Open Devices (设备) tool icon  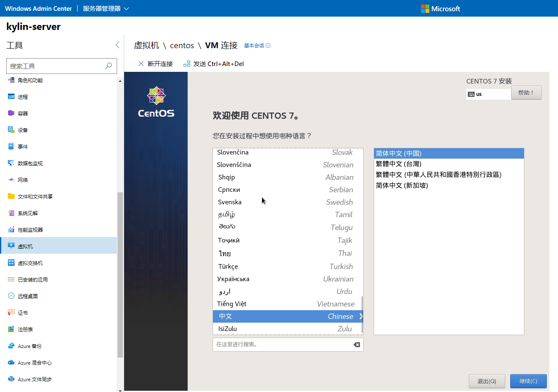11,130
